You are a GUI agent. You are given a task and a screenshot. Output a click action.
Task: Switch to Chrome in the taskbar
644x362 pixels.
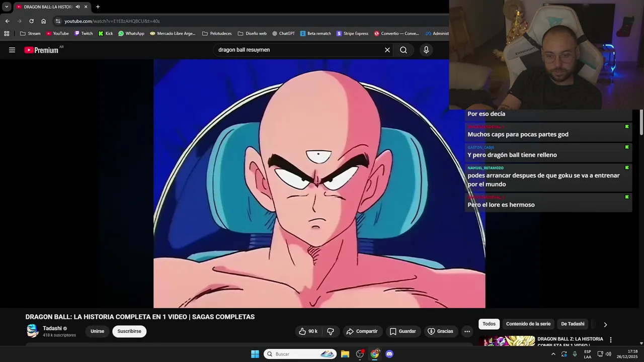(375, 354)
